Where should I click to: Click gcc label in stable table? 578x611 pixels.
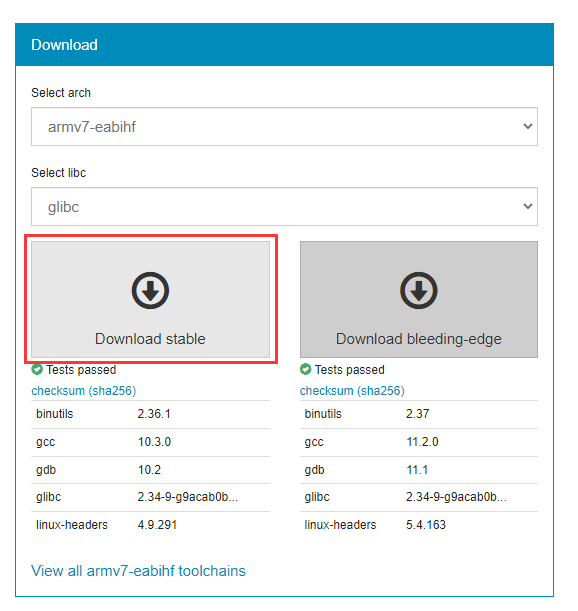click(46, 442)
